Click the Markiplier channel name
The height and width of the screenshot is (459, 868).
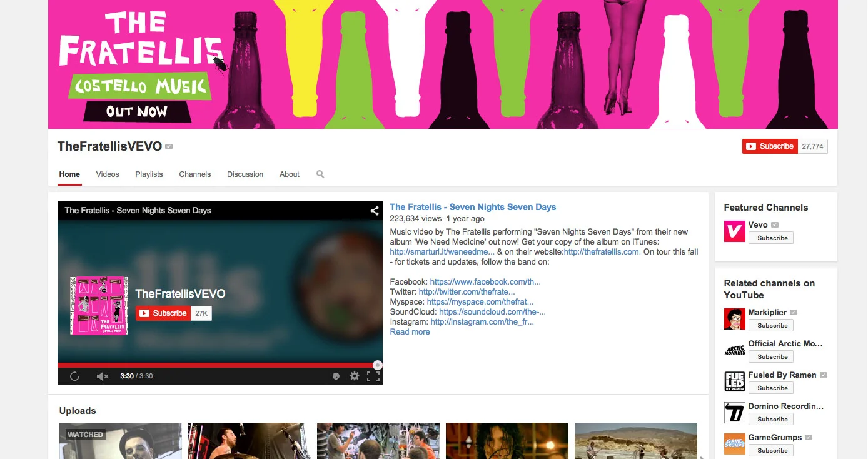click(x=767, y=313)
